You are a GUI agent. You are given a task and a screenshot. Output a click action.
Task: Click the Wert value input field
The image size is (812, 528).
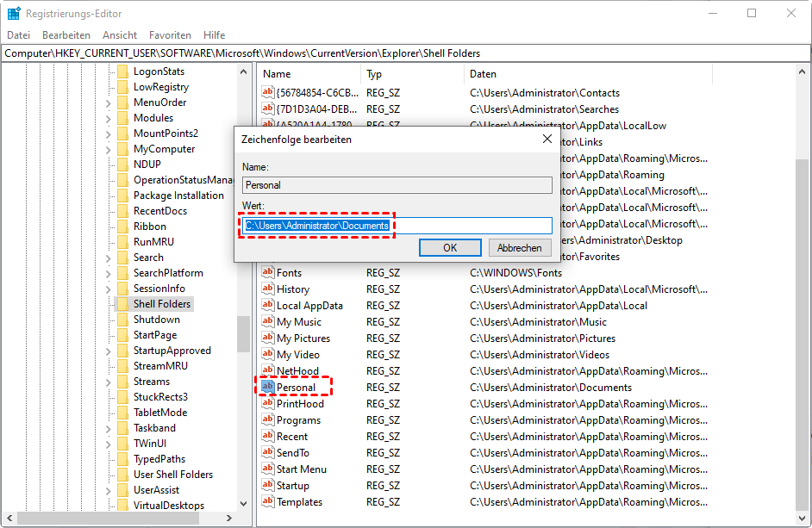click(397, 226)
